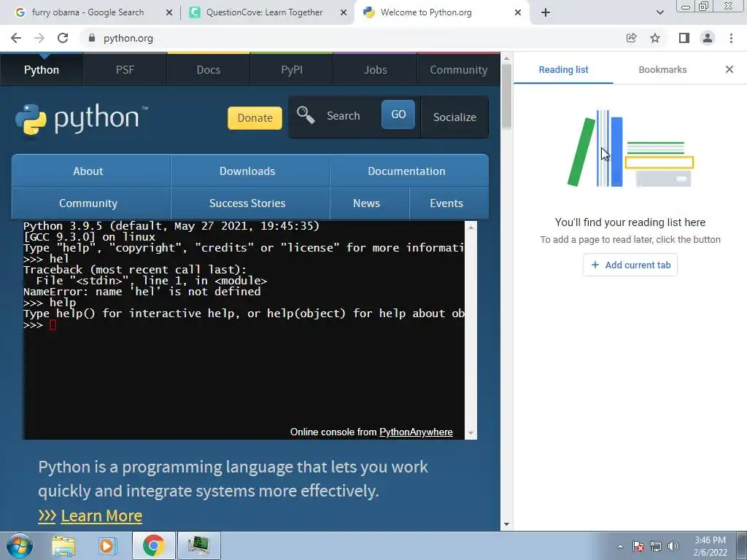Open the Socialize menu

pyautogui.click(x=454, y=117)
